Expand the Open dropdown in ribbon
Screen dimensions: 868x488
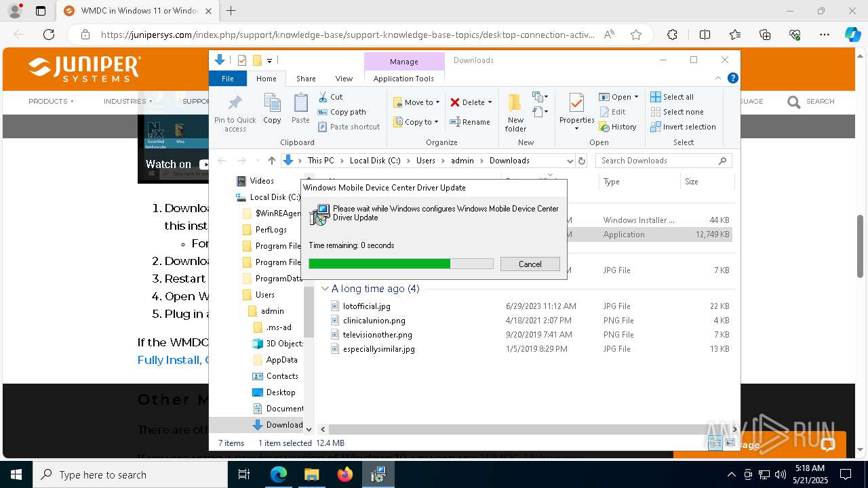(636, 97)
